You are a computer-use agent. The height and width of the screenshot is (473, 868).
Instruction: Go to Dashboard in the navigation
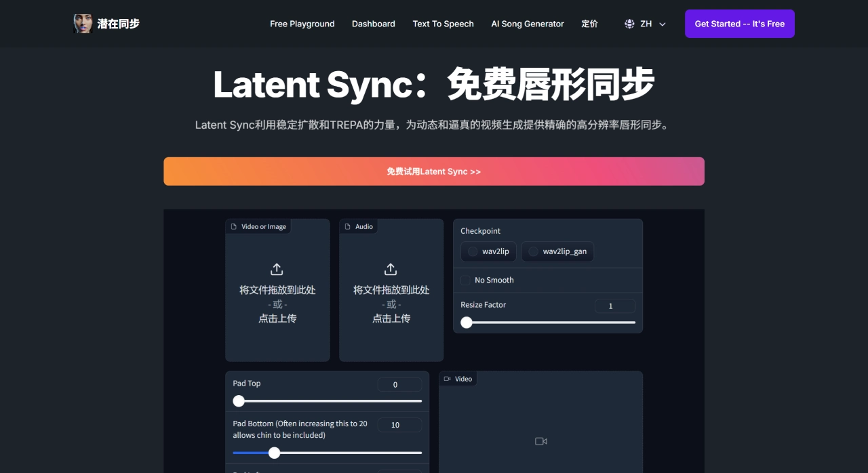(374, 24)
